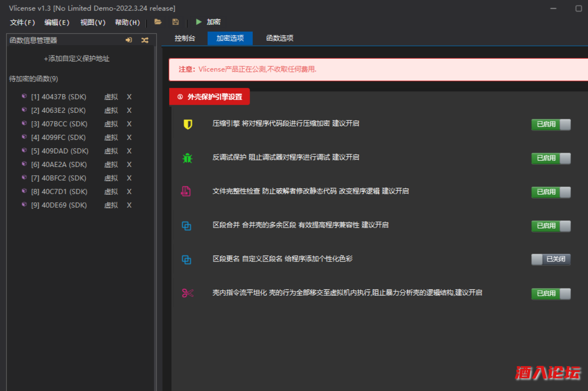Click the pink file 文件完整性检查 icon
The height and width of the screenshot is (391, 588).
click(x=186, y=191)
